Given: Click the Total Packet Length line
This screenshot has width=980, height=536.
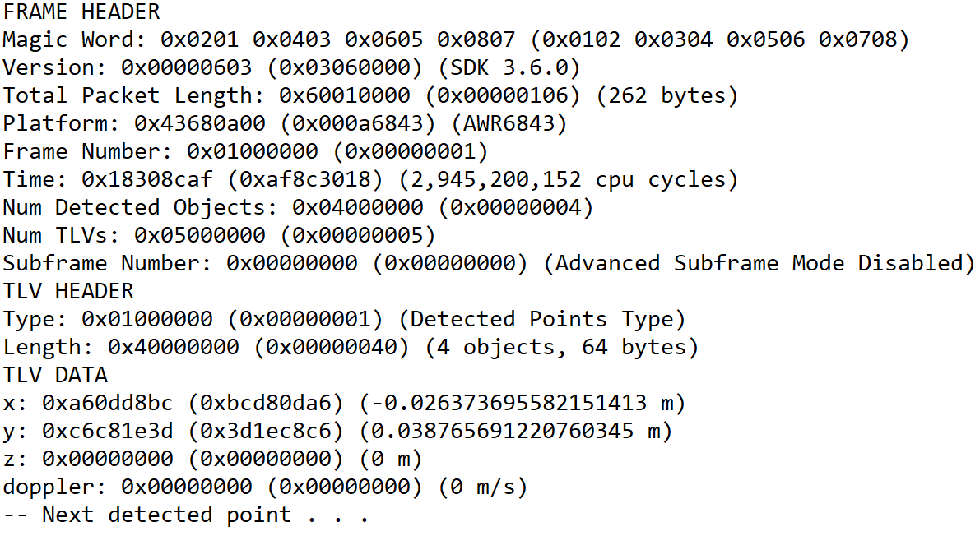Looking at the screenshot, I should tap(370, 95).
